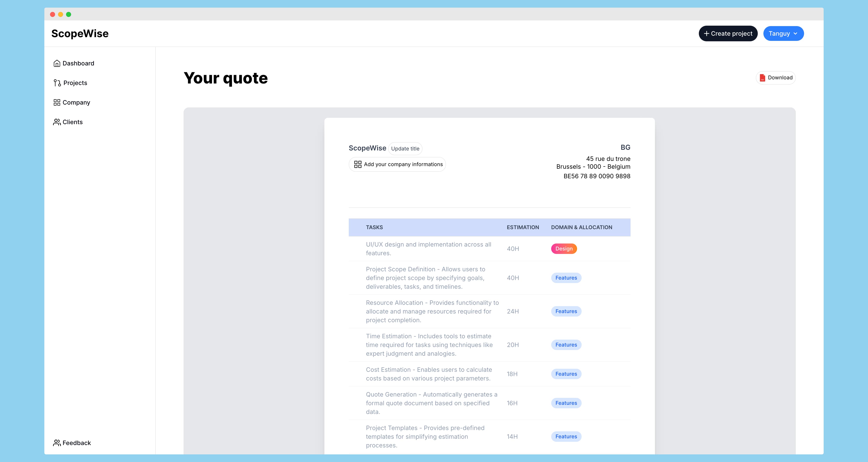
Task: Click the Company grid icon in sidebar
Action: (57, 102)
